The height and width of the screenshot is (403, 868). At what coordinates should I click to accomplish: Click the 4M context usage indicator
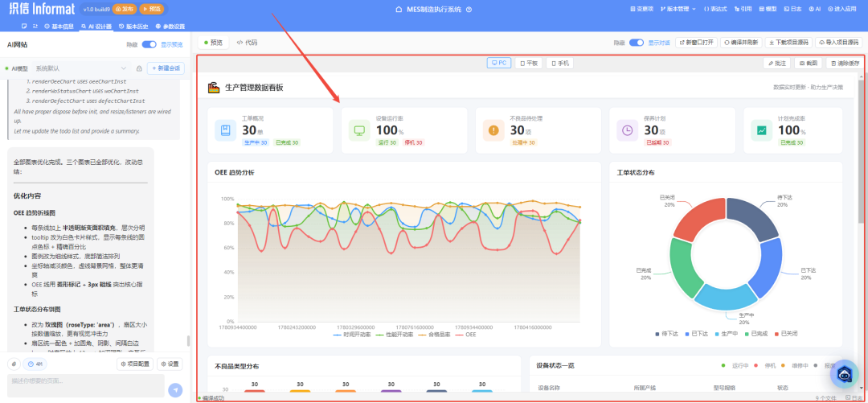[35, 364]
